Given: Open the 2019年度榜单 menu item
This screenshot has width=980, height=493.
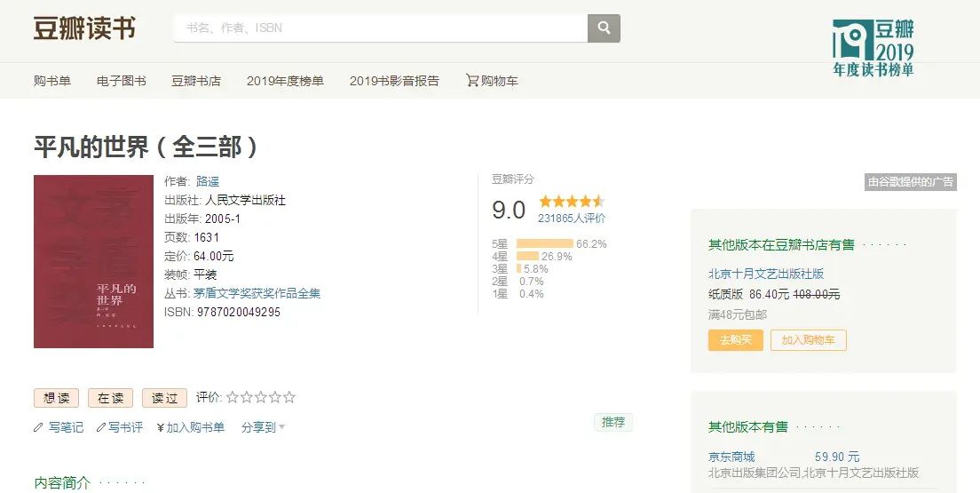Looking at the screenshot, I should tap(285, 81).
